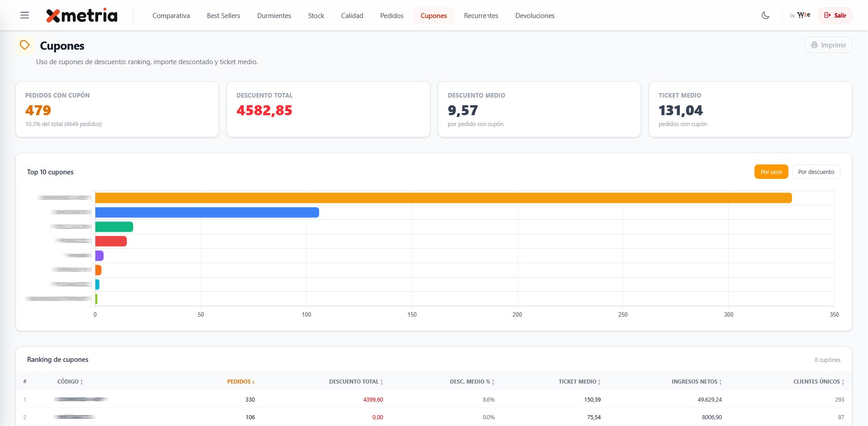Screen dimensions: 868x426
Task: Select the first ranking row with 330 pedidos
Action: click(x=250, y=400)
